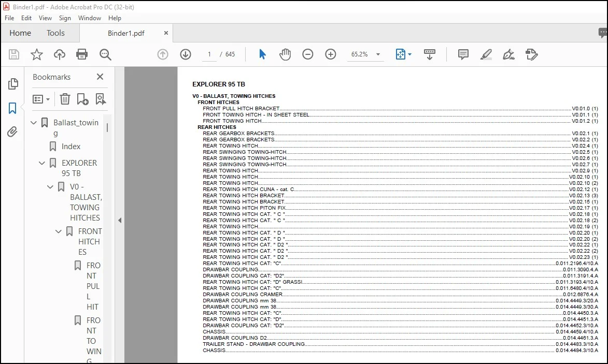Viewport: 608px width, 364px height.
Task: Click 'FRONT TOWING HITCH - IN SHEET STEEL' entry
Action: pyautogui.click(x=256, y=114)
